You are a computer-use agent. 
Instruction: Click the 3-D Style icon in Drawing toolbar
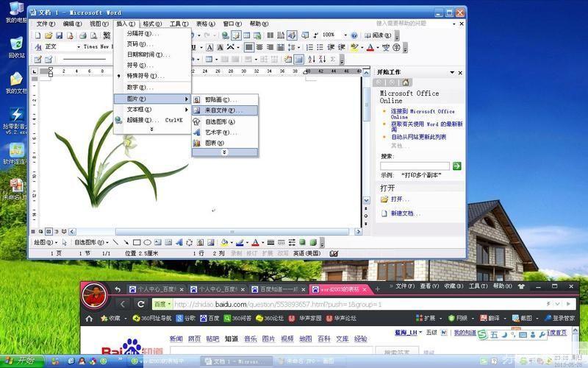(x=313, y=242)
